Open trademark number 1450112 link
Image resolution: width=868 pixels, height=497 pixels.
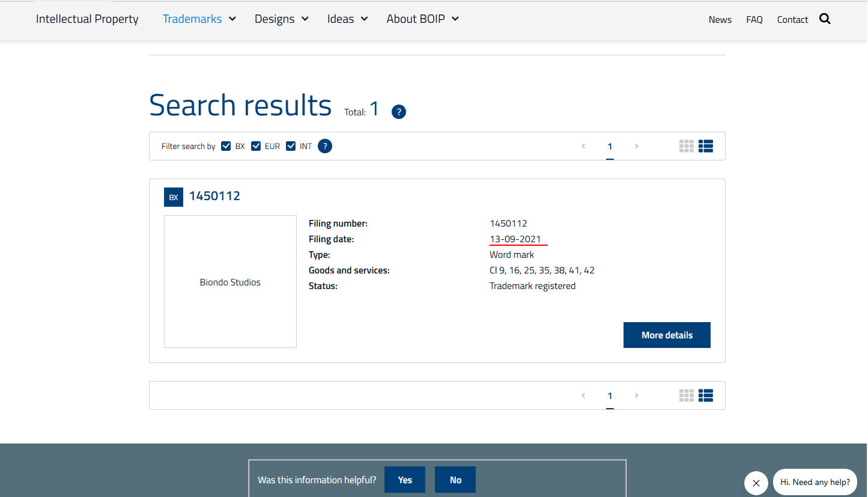pos(214,196)
